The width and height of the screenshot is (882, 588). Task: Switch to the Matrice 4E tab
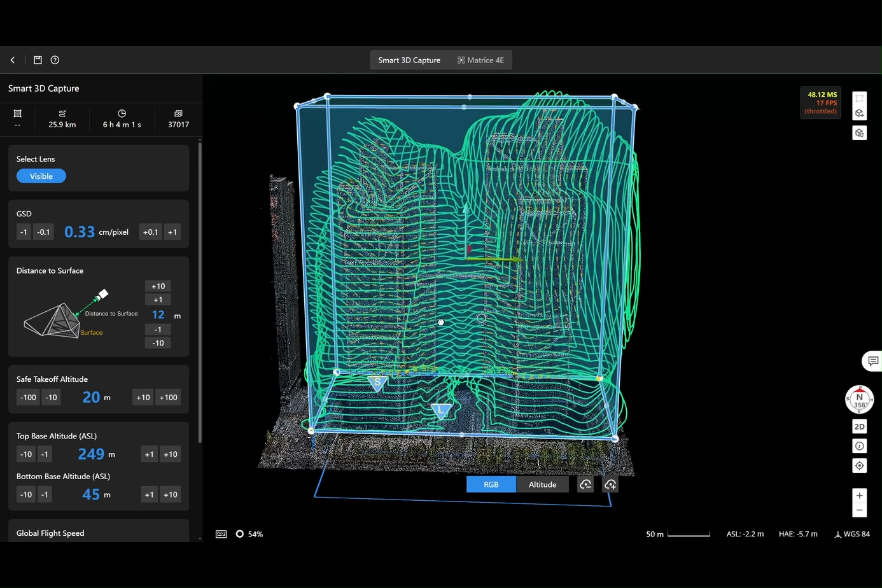pos(480,60)
